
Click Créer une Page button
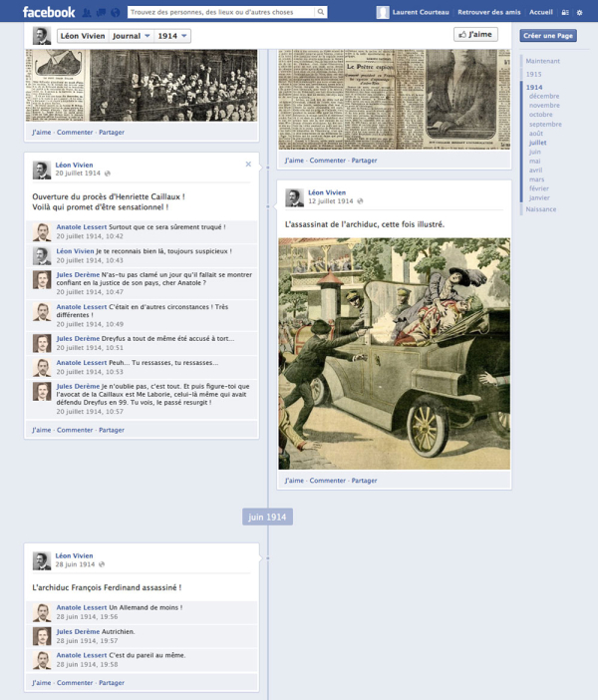click(x=548, y=36)
